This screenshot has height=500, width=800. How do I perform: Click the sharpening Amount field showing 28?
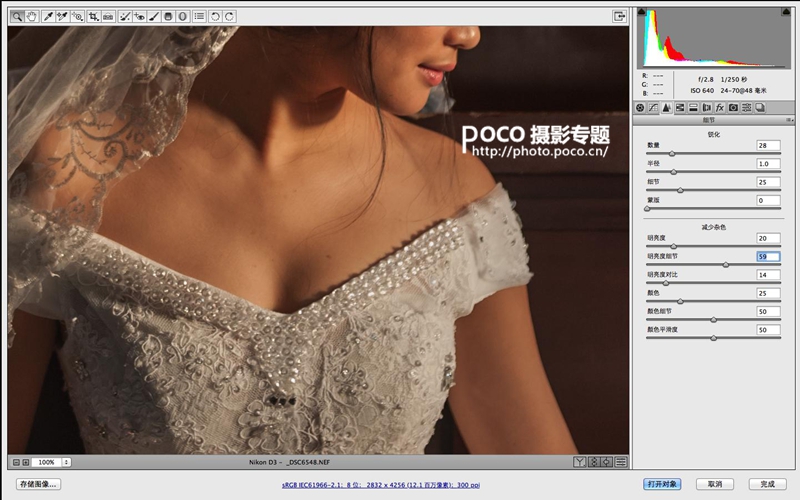768,145
